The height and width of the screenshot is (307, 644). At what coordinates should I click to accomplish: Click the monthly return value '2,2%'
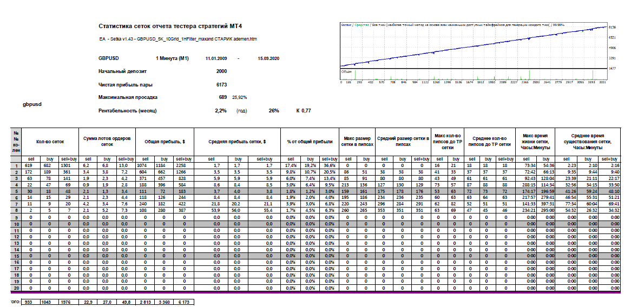221,111
